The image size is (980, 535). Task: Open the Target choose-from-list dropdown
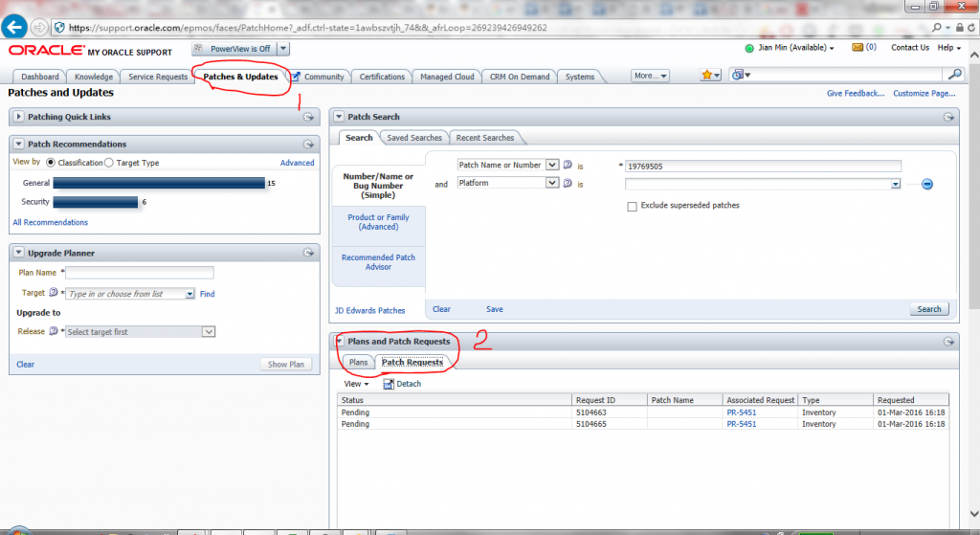point(189,294)
